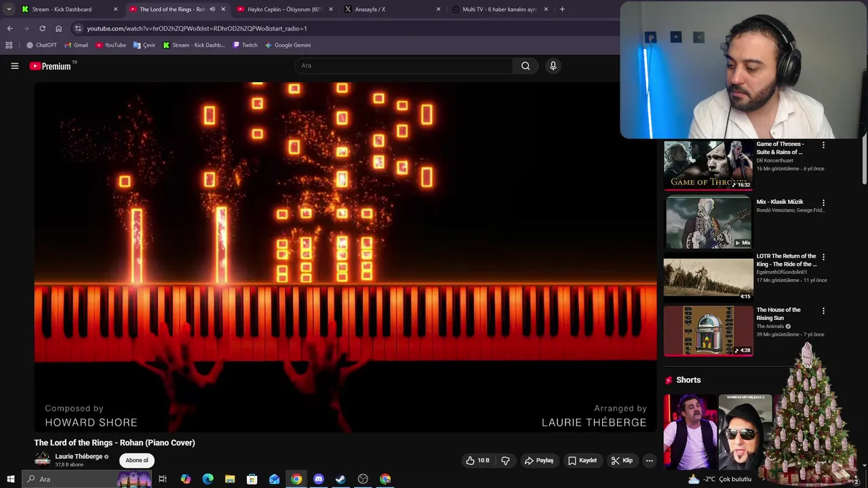Start voice search with microphone icon
This screenshot has width=868, height=488.
pyautogui.click(x=553, y=66)
